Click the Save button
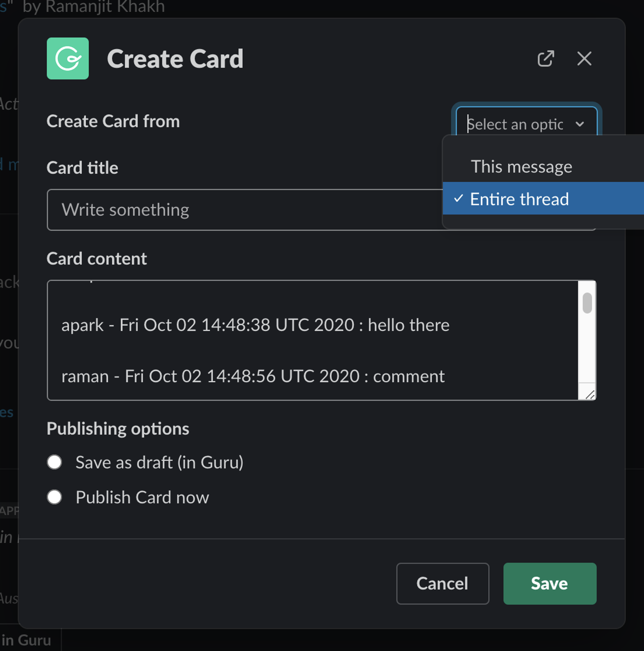 tap(549, 583)
